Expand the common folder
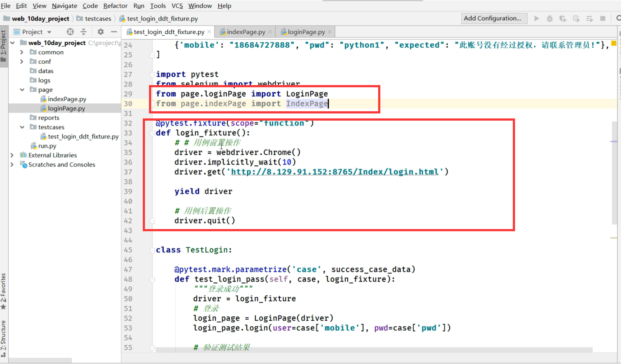The image size is (621, 364). [x=22, y=52]
